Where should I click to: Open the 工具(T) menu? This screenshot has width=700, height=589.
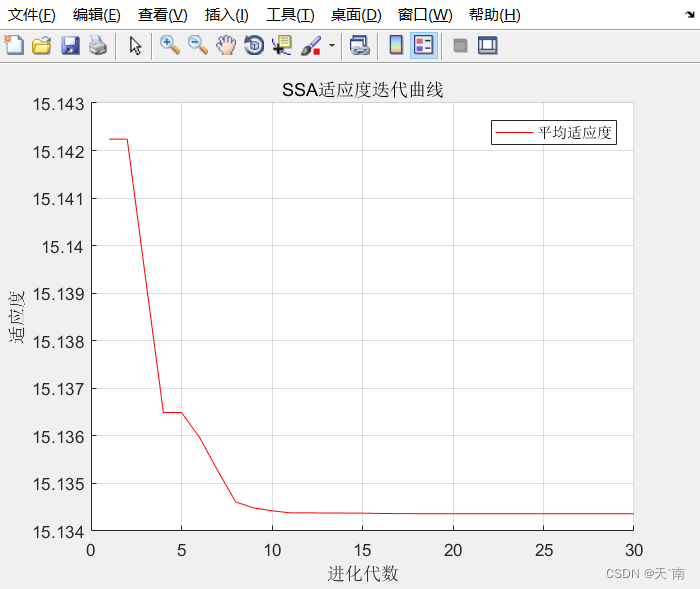(290, 15)
